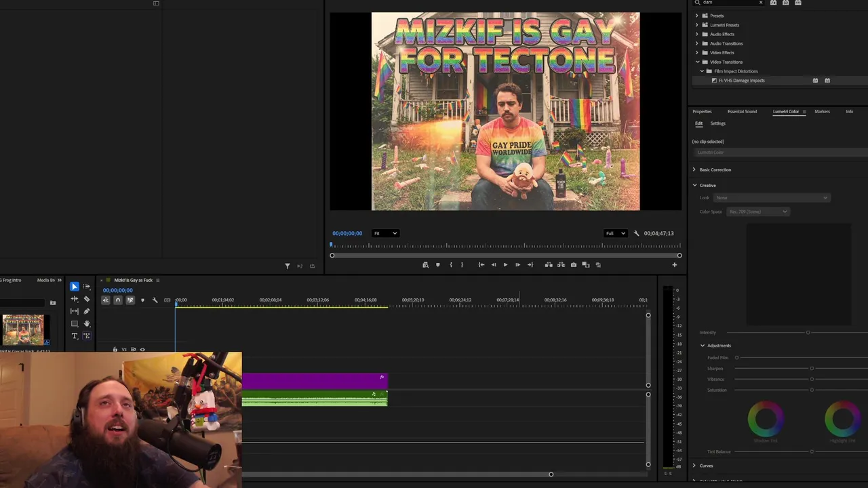Select the Rectangle tool
Screen dimensions: 868x488
point(75,323)
